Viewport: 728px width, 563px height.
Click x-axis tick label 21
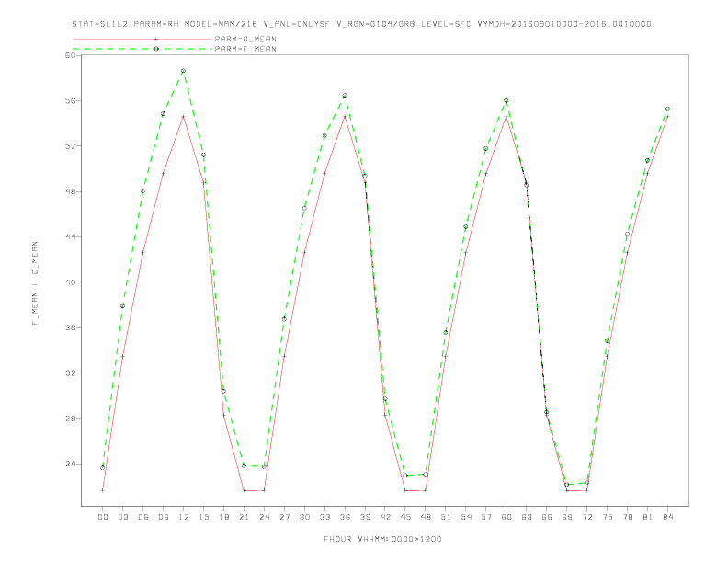coord(244,517)
